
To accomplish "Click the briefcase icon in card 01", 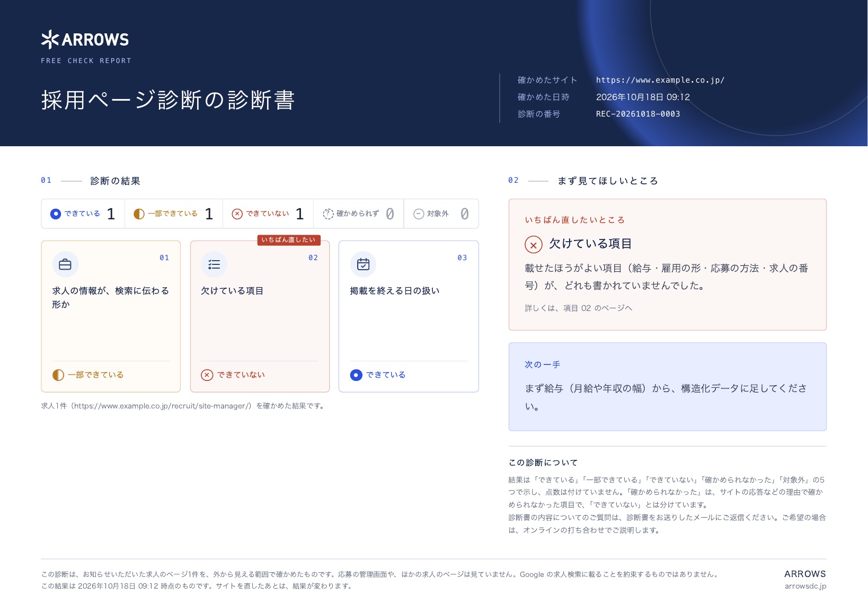I will click(65, 264).
